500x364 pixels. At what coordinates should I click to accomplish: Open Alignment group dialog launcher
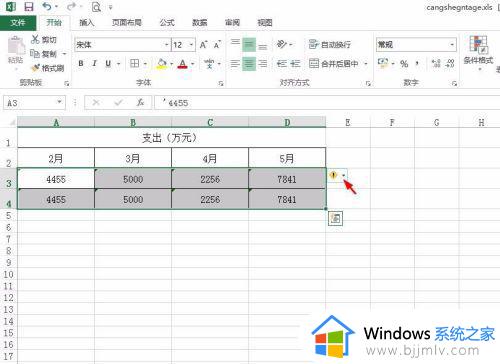coord(368,83)
